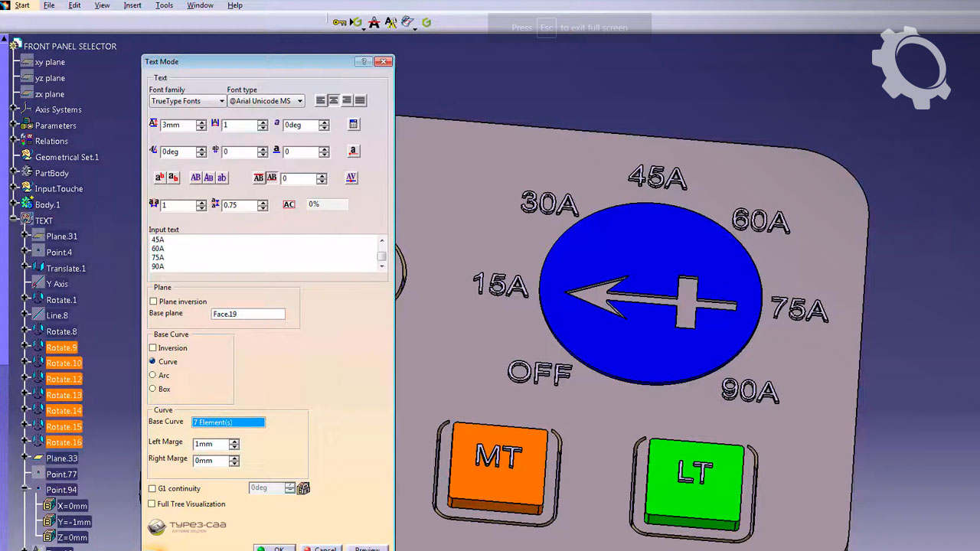Click the strikethrough A text tool icon

(374, 23)
